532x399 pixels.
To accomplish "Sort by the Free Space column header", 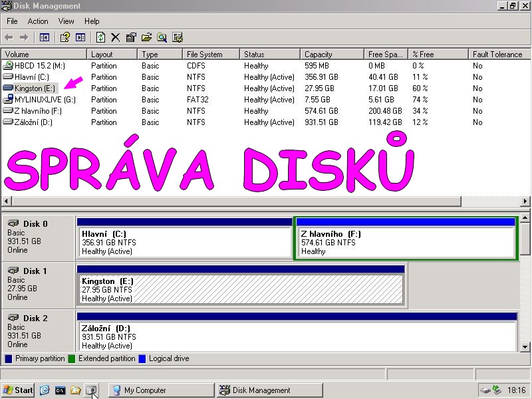I will point(386,55).
